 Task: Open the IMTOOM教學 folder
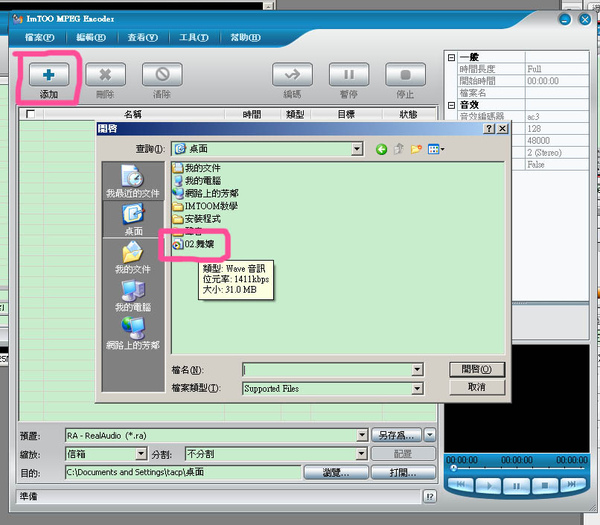click(205, 206)
